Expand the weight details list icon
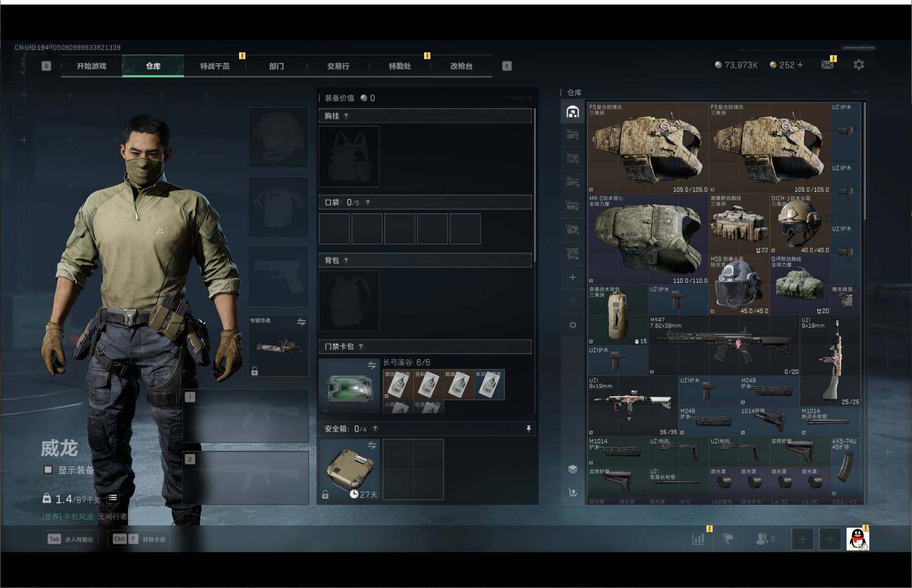This screenshot has height=588, width=912. (113, 498)
